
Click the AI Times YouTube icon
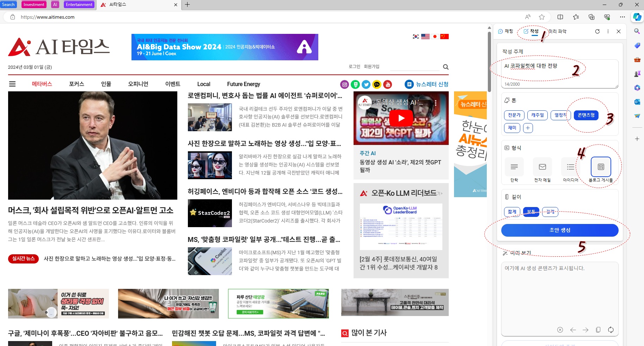pyautogui.click(x=388, y=84)
